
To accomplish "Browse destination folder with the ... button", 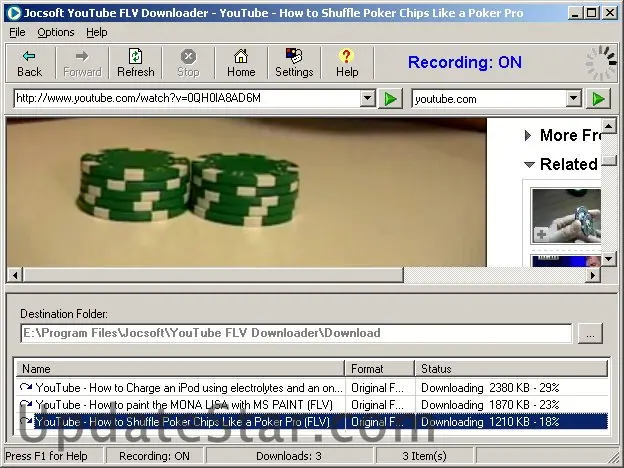I will tap(590, 333).
